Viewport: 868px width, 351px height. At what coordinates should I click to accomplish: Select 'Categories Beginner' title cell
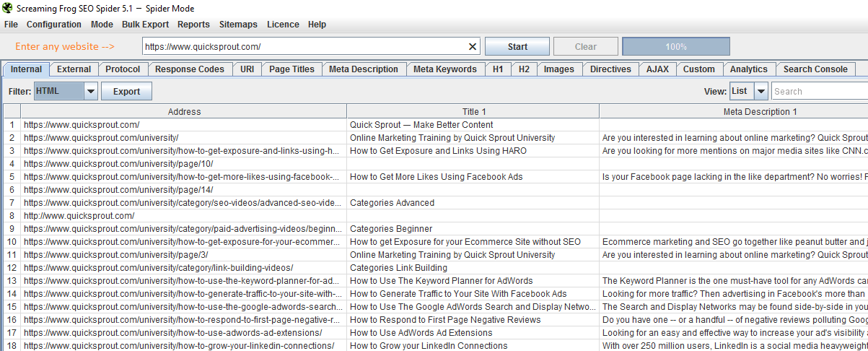(473, 229)
